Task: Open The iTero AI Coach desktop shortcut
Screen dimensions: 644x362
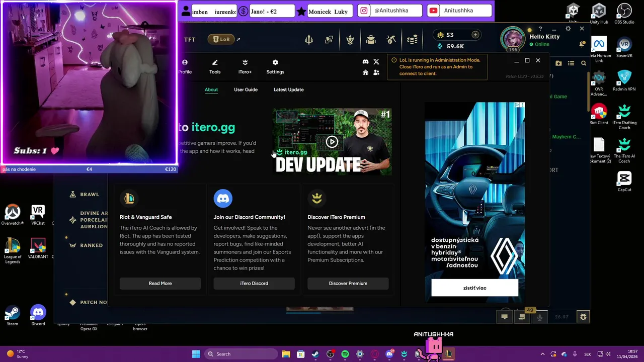Action: pyautogui.click(x=624, y=150)
